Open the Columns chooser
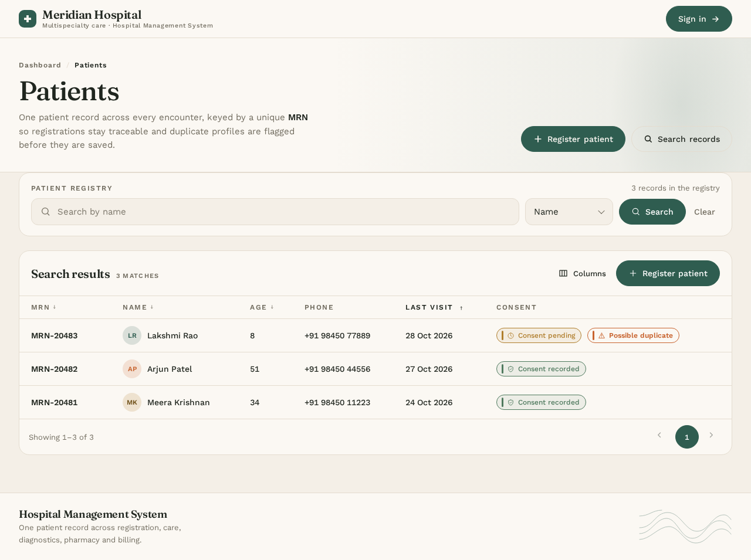 click(583, 273)
